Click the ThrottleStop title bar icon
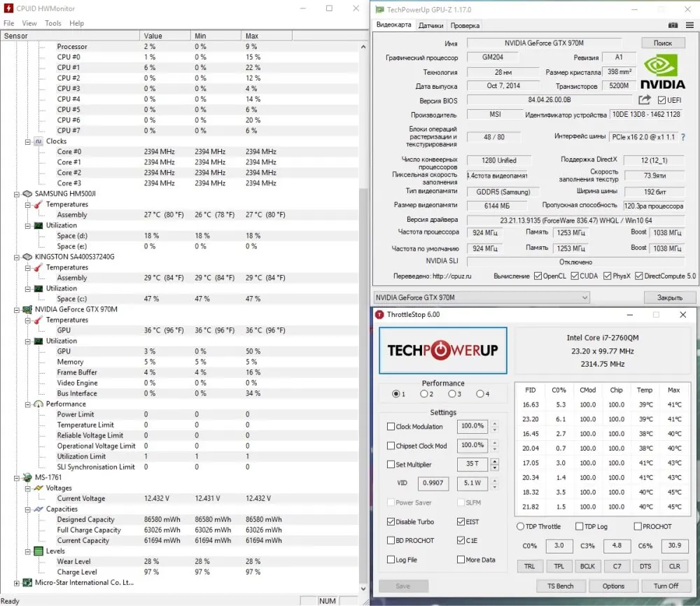 (379, 315)
